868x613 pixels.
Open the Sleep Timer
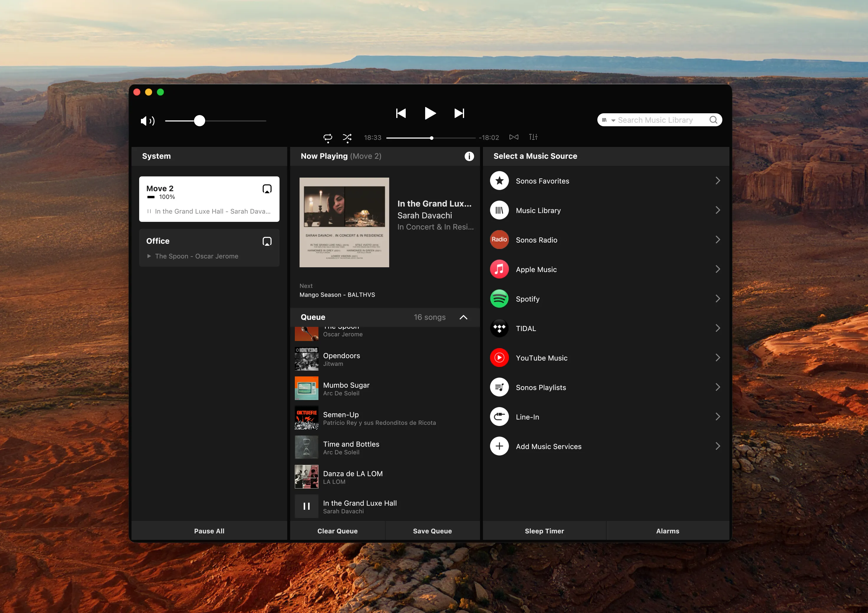[544, 531]
